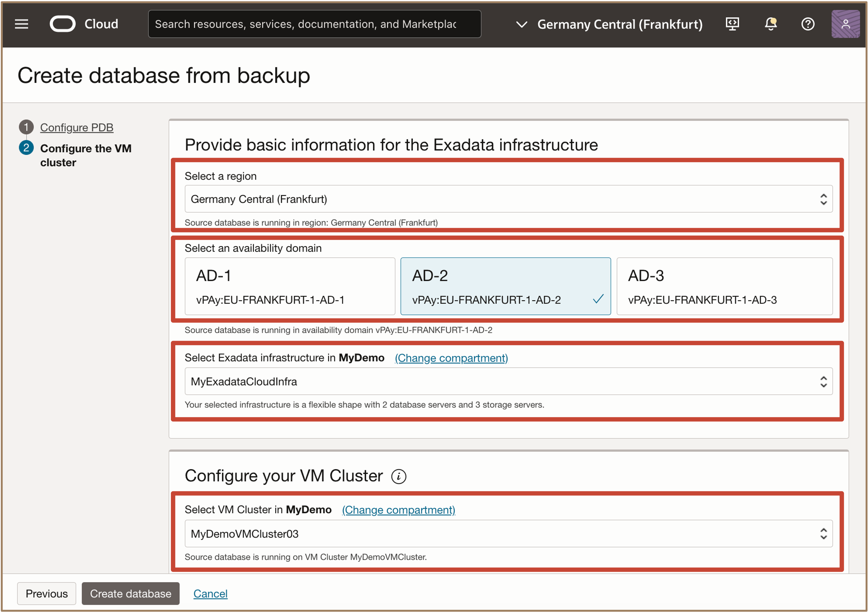Select availability domain AD-3
Screen dimensions: 868x612
click(724, 286)
